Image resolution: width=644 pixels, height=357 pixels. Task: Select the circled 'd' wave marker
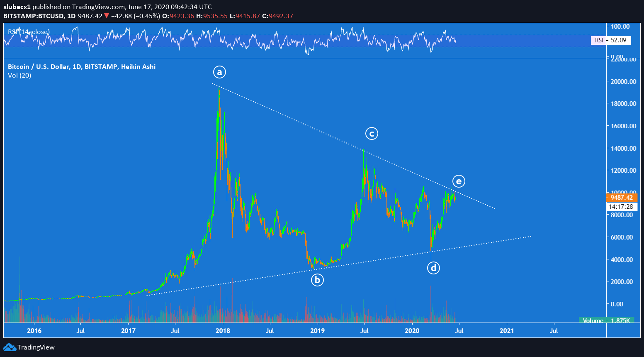click(433, 268)
